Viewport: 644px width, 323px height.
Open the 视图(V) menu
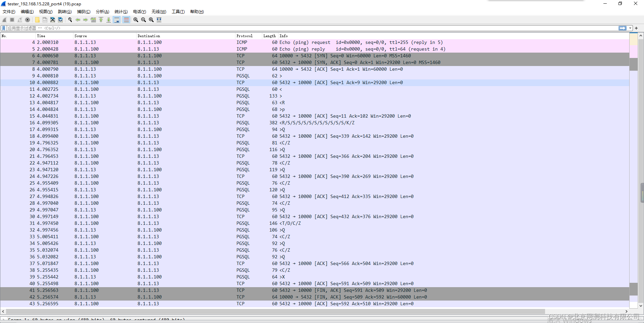click(46, 12)
